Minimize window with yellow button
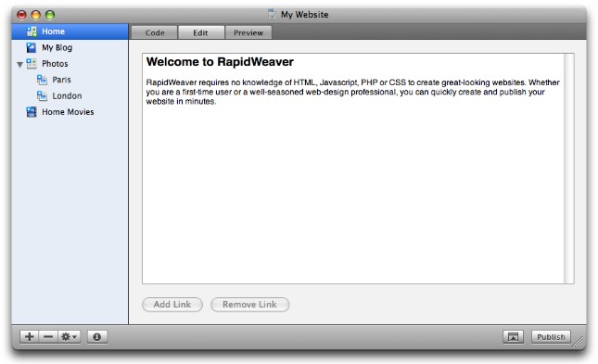The image size is (598, 364). [36, 15]
